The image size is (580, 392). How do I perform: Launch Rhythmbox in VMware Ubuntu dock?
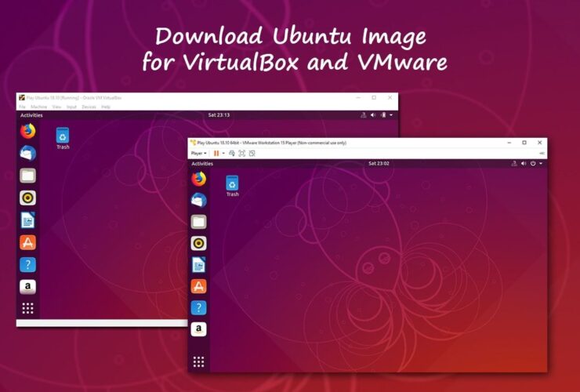click(x=198, y=243)
